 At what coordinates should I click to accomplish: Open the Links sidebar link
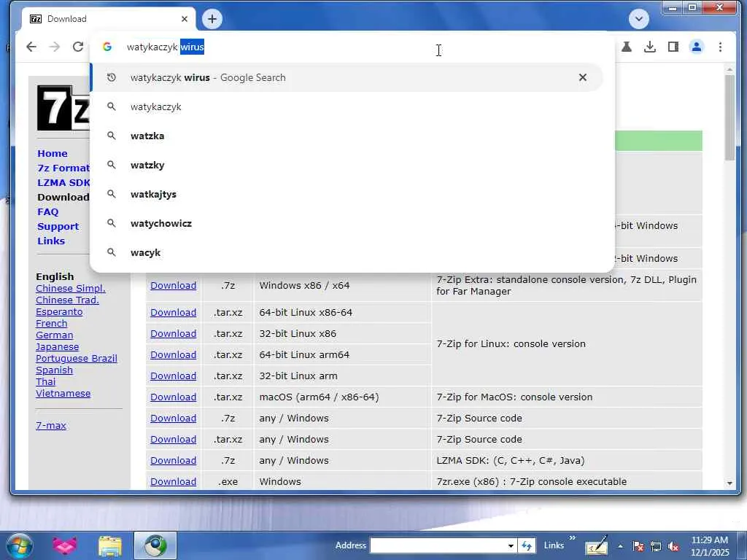pyautogui.click(x=51, y=241)
